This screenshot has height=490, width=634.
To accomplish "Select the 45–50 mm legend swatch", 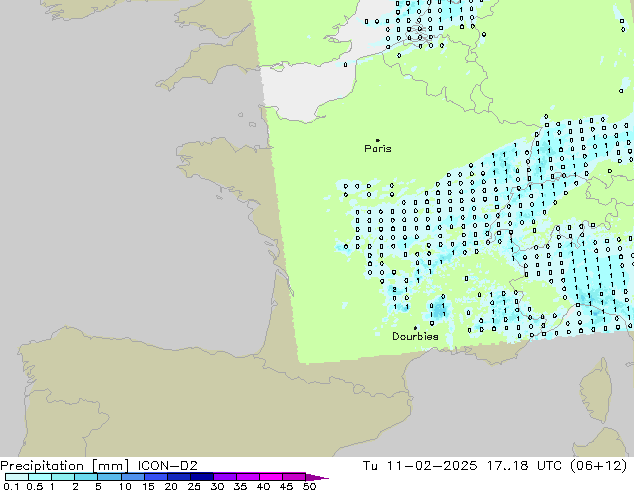I will pyautogui.click(x=294, y=477).
